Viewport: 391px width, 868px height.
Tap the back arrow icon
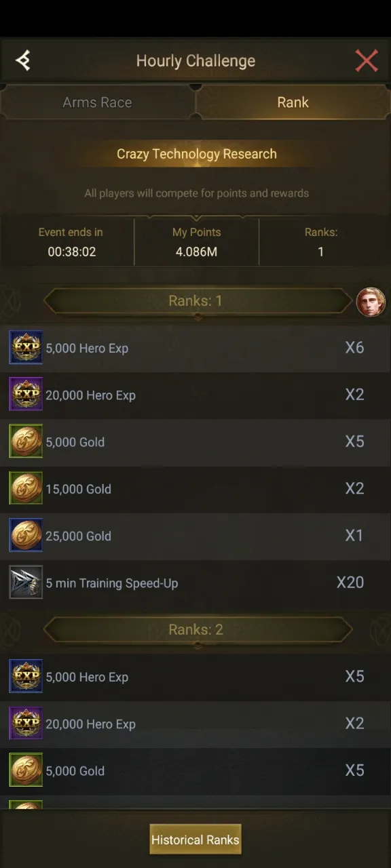[23, 61]
